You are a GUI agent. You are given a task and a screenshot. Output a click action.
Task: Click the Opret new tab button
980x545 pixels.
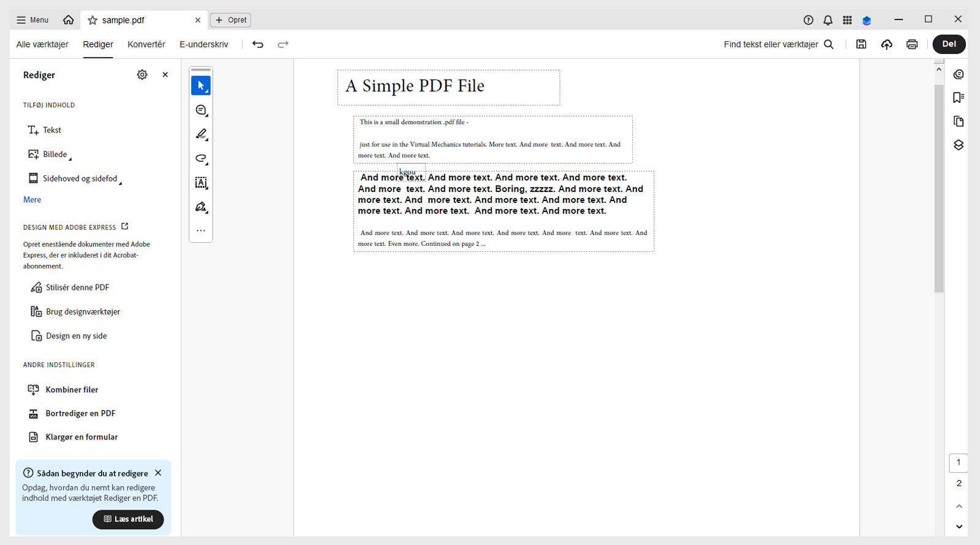coord(230,20)
